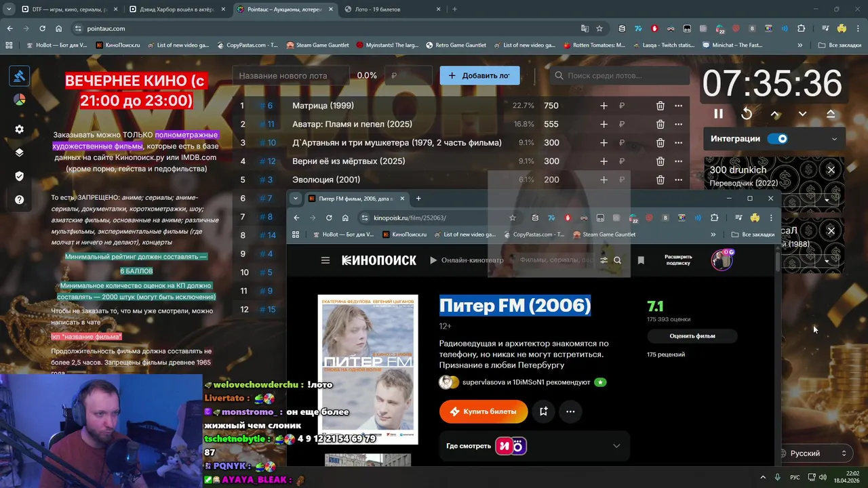Delete the Верни её из мёртвых lot
Screen dimensions: 868x488
tap(660, 161)
